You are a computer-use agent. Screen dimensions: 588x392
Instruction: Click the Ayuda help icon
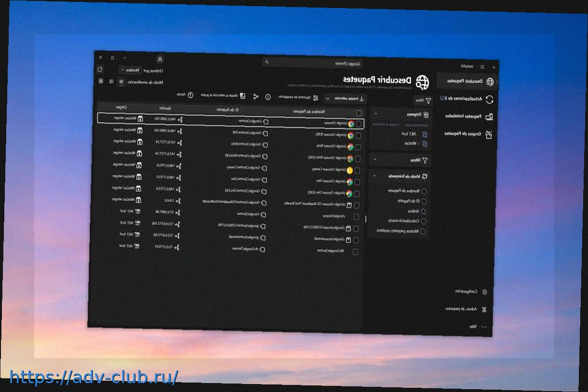click(191, 95)
